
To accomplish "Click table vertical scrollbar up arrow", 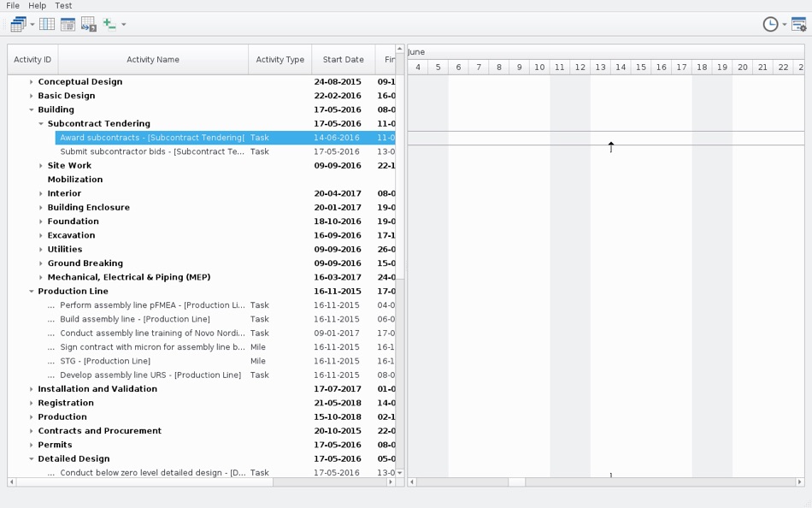I will coord(400,49).
